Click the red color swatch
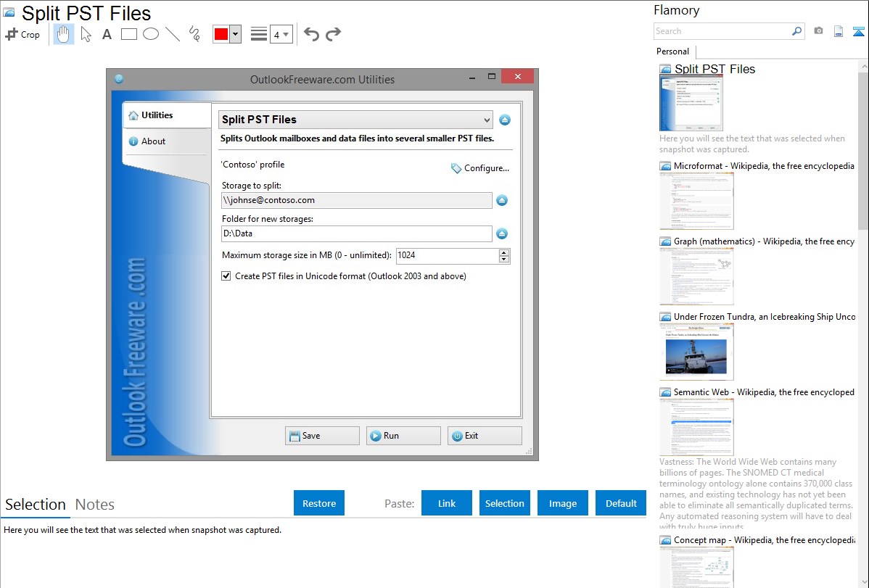Screen dimensions: 869x588 click(x=221, y=34)
